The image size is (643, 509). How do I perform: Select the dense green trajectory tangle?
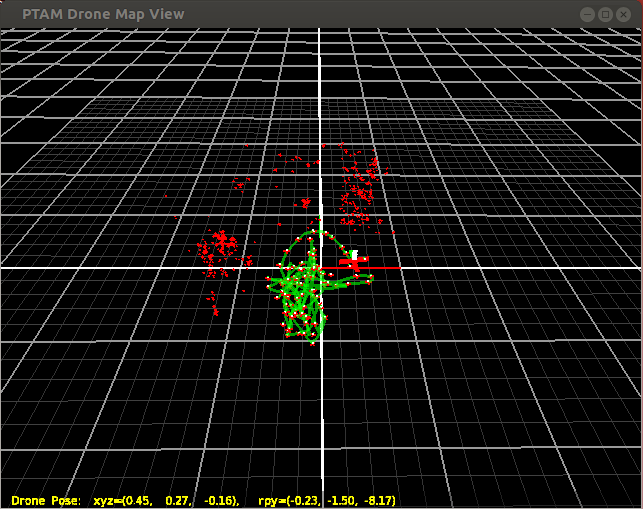tap(304, 290)
